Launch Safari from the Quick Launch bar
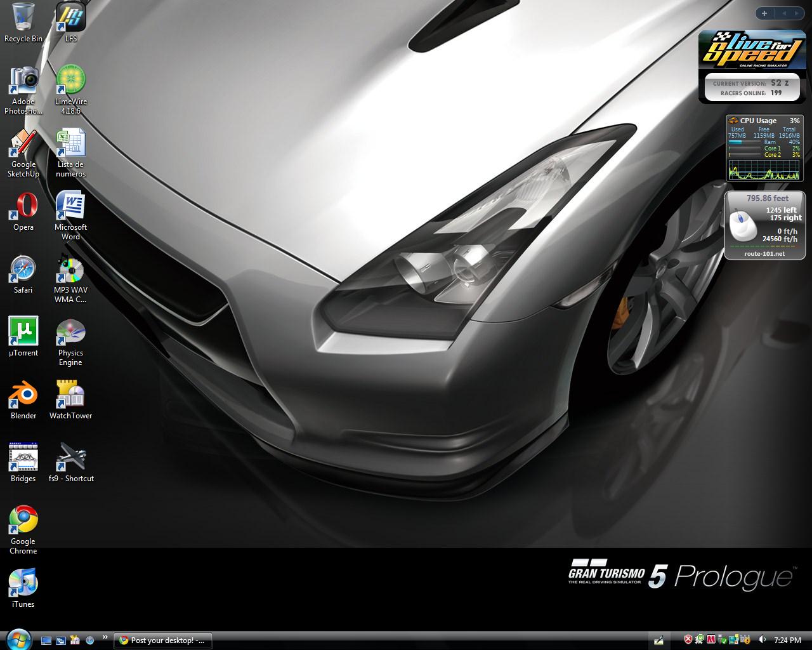 pyautogui.click(x=90, y=640)
